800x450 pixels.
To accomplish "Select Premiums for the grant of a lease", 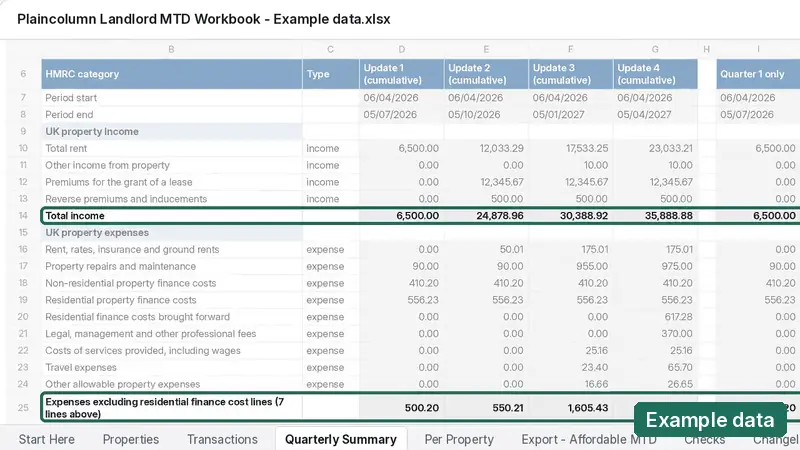I will point(171,182).
